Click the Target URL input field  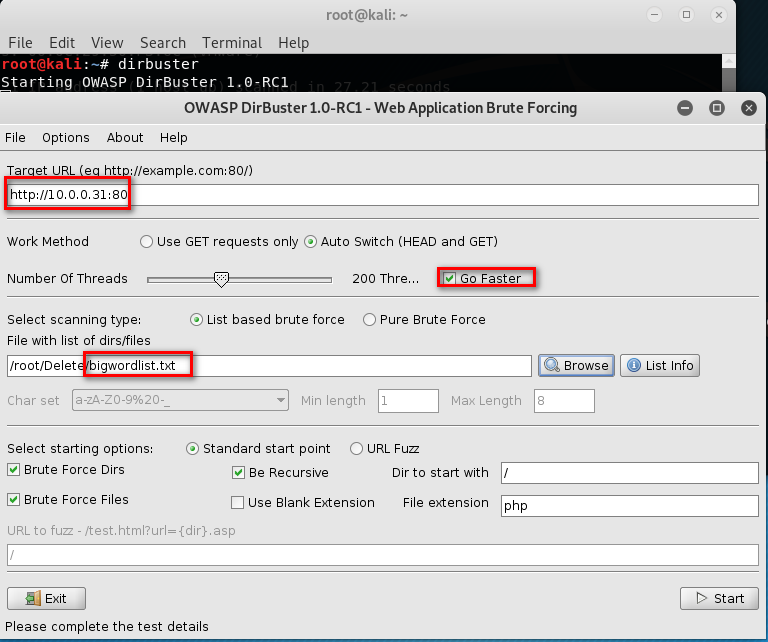pos(383,195)
